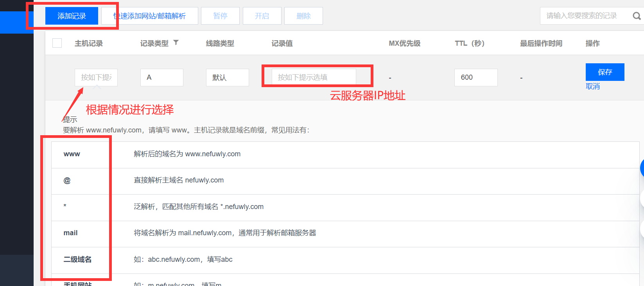Viewport: 644px width, 286px height.
Task: Select the www hint row
Action: click(345, 155)
